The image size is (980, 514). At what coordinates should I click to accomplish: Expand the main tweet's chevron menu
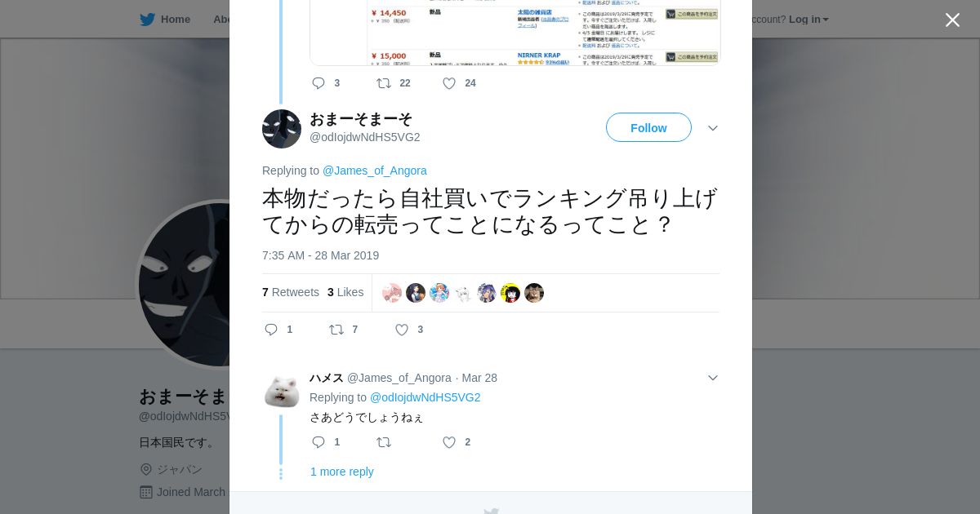pyautogui.click(x=712, y=128)
